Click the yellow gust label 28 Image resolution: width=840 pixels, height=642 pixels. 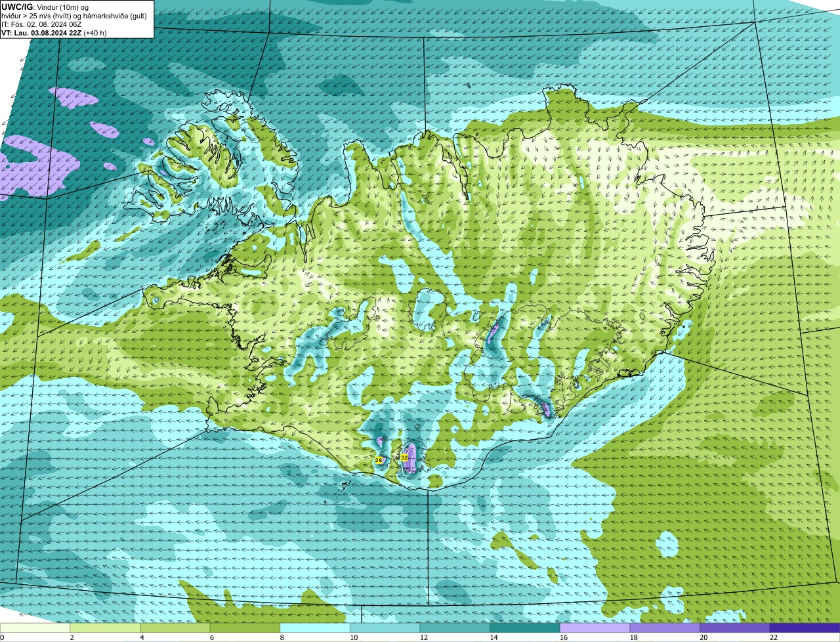[x=379, y=460]
